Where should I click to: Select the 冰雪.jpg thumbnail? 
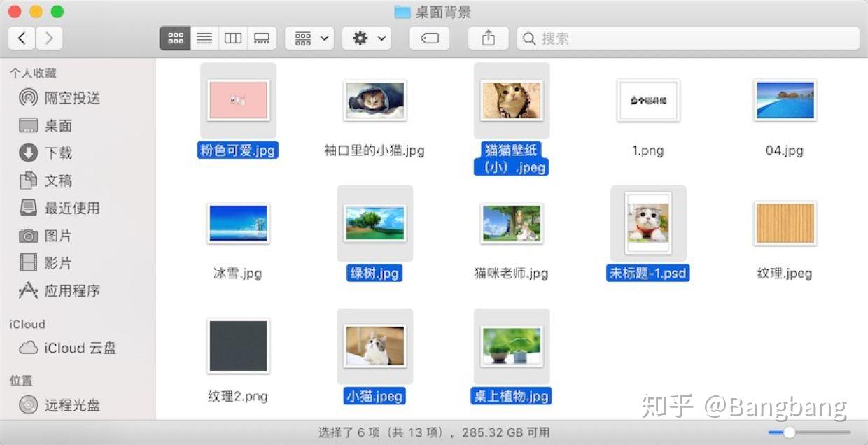click(x=238, y=224)
